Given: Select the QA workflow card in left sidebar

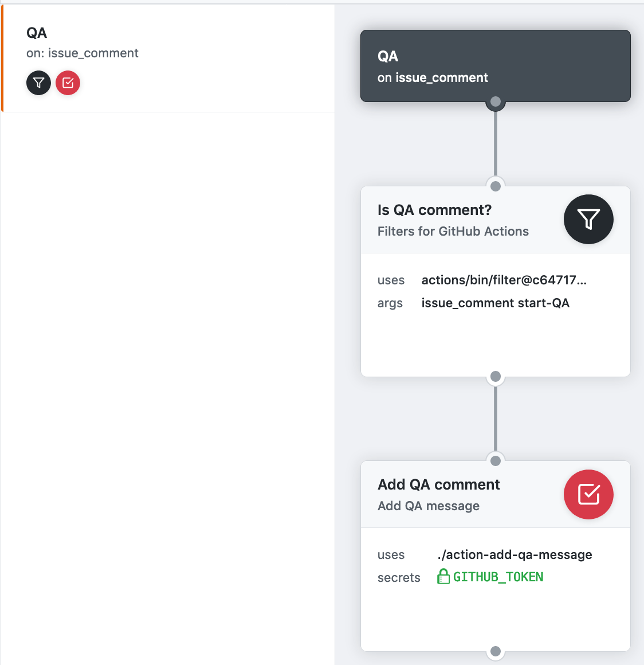Looking at the screenshot, I should pos(167,57).
